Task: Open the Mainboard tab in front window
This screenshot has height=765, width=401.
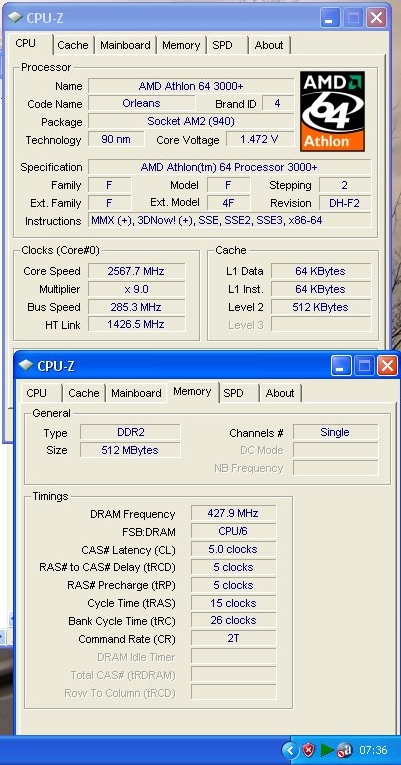Action: [x=136, y=393]
